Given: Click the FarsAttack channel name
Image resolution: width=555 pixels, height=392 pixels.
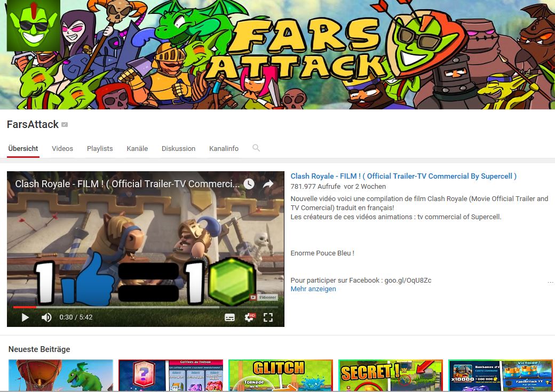Looking at the screenshot, I should [x=33, y=125].
